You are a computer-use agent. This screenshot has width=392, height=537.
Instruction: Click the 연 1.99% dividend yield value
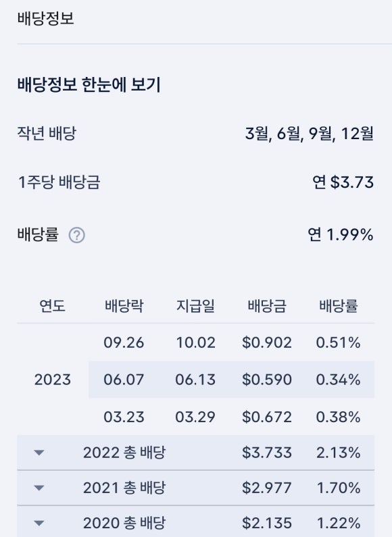pyautogui.click(x=340, y=235)
